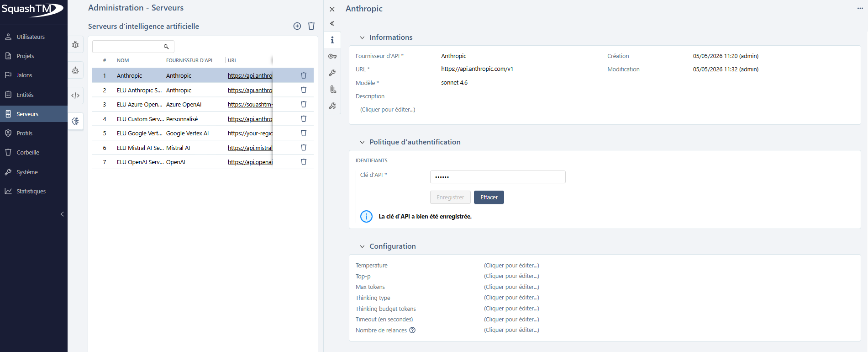Edit the Temperature value
The height and width of the screenshot is (352, 868).
(x=511, y=266)
